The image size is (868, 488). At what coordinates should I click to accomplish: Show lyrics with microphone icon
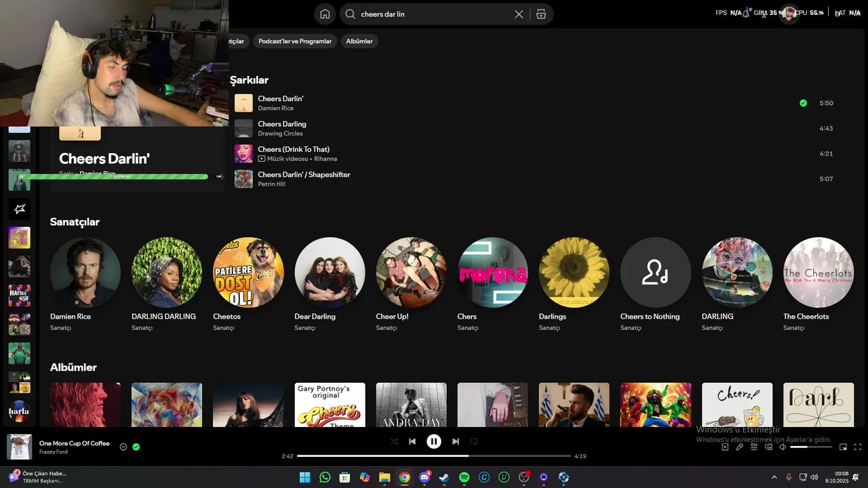point(740,447)
